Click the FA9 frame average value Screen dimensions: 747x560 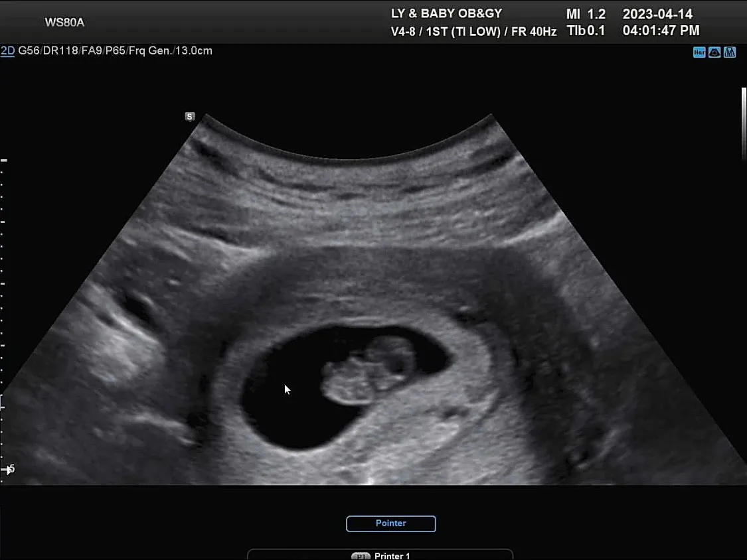(92, 50)
